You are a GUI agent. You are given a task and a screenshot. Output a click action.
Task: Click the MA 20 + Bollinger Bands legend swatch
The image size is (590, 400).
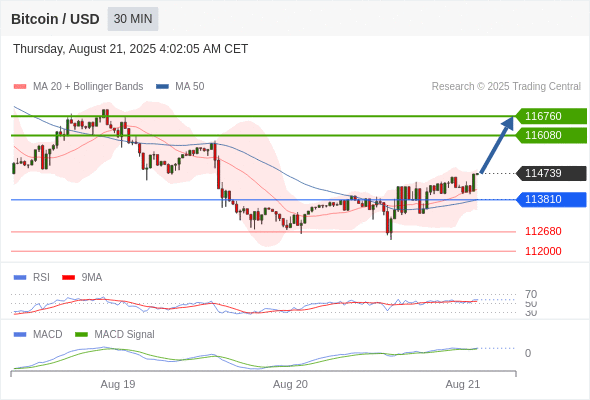click(20, 87)
